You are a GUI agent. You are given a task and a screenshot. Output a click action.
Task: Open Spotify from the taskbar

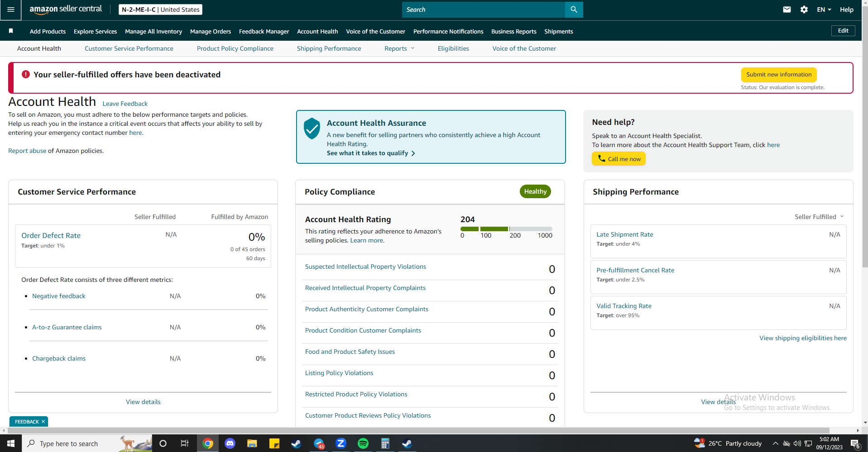tap(363, 443)
